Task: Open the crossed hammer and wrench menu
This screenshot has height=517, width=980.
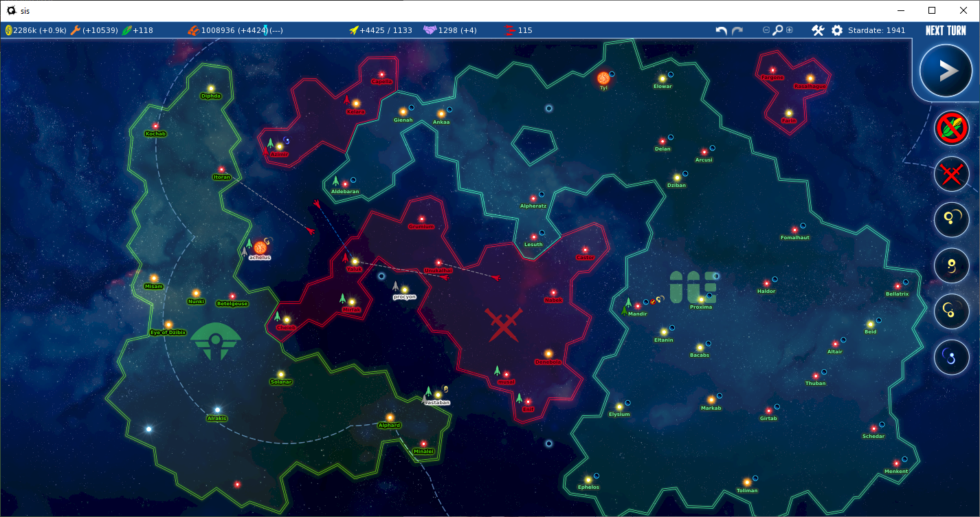Action: coord(818,30)
